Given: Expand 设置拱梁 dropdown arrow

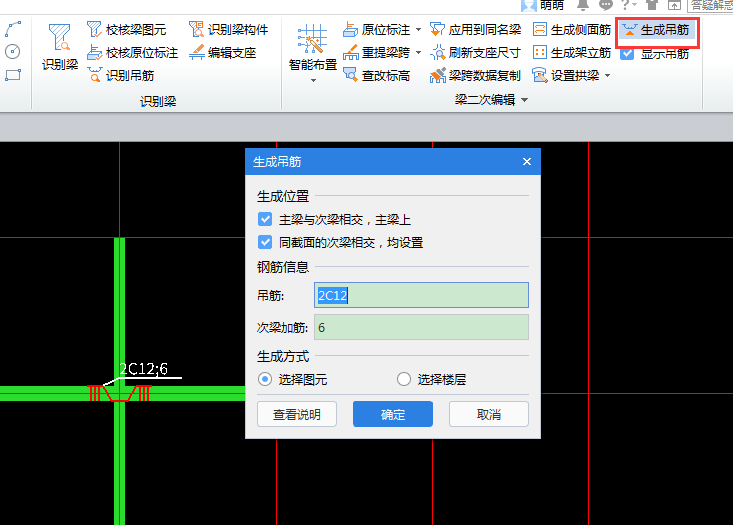Looking at the screenshot, I should [607, 75].
